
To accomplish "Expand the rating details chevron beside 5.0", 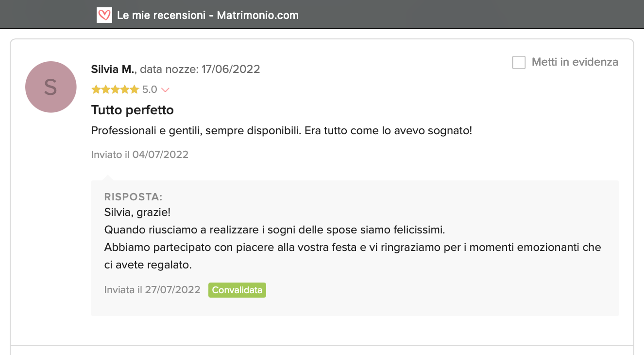I will 165,90.
